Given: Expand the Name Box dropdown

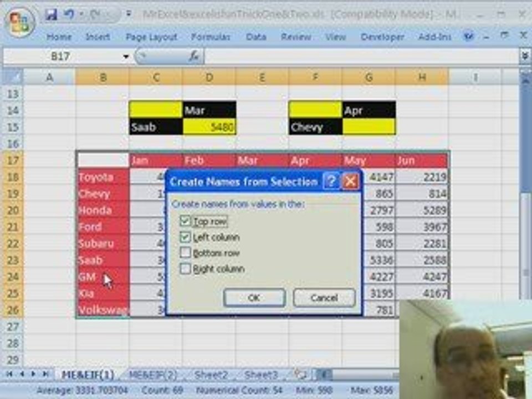Looking at the screenshot, I should tap(126, 57).
